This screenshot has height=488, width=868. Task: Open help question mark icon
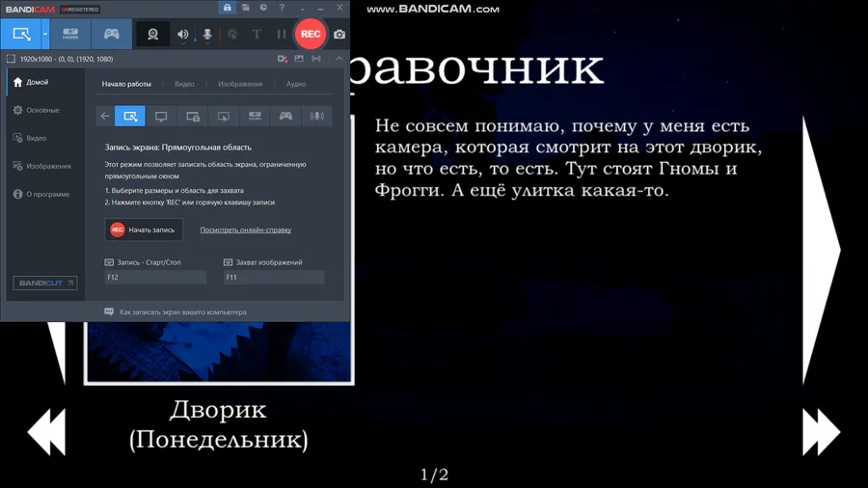pyautogui.click(x=282, y=8)
